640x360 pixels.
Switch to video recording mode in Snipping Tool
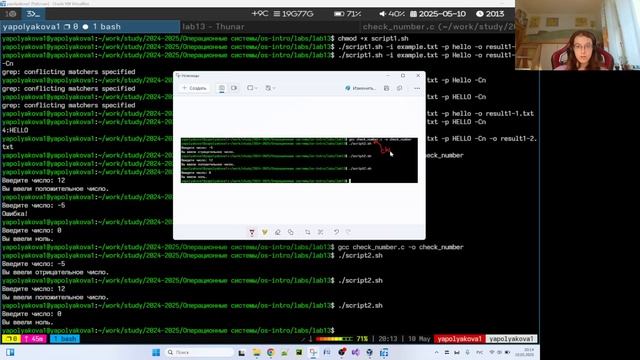click(234, 88)
